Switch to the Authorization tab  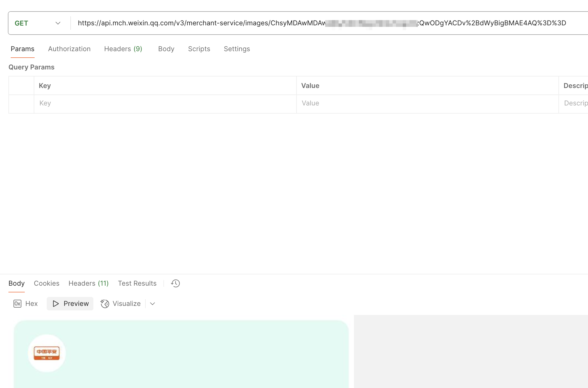[69, 49]
